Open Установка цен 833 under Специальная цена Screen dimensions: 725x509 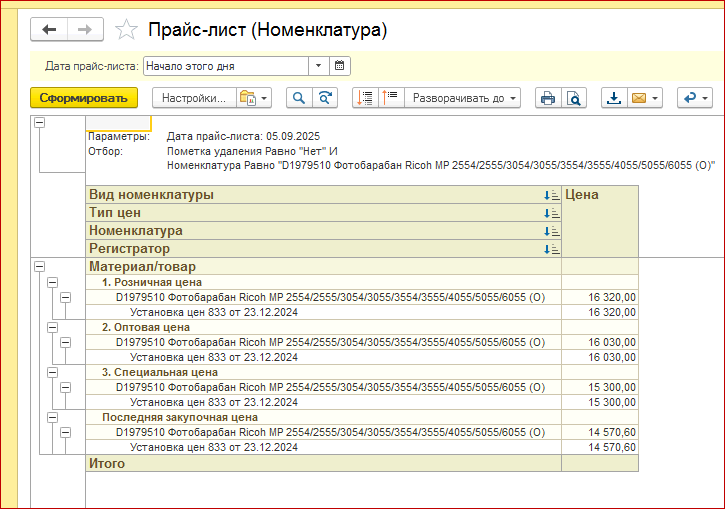[x=214, y=402]
